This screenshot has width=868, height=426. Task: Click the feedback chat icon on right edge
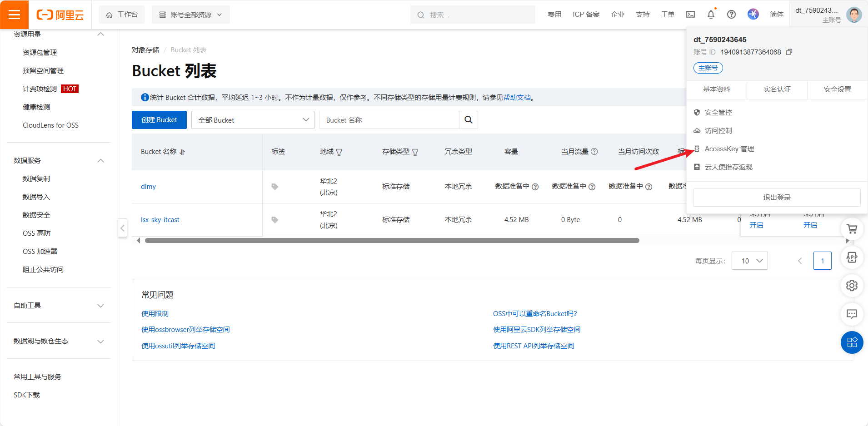coord(852,314)
